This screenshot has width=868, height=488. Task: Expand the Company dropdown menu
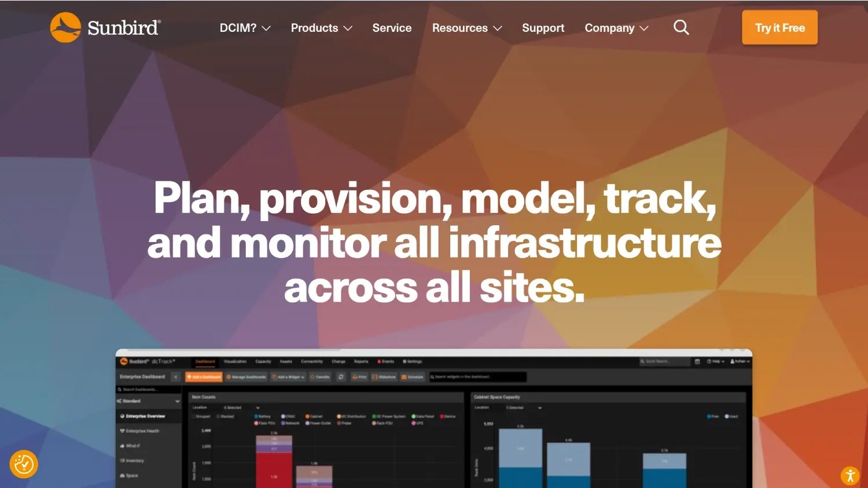616,28
